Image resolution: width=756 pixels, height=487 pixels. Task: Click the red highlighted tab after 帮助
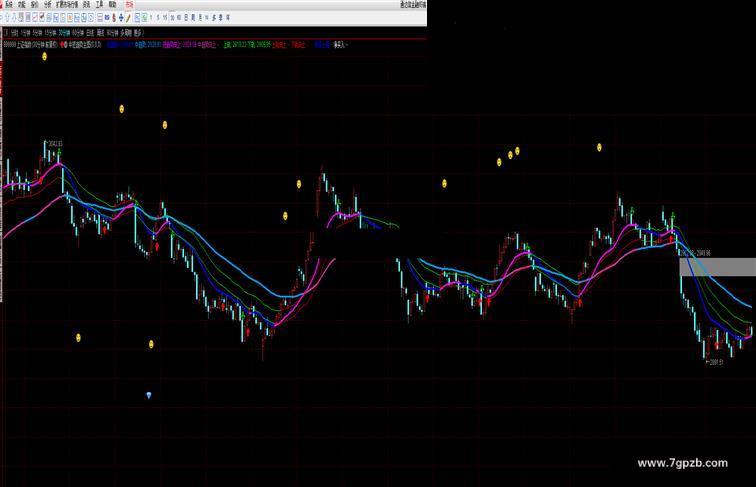130,5
